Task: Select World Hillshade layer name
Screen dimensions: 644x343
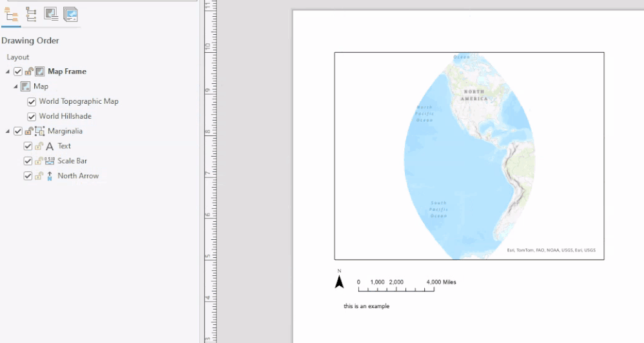Action: [65, 116]
